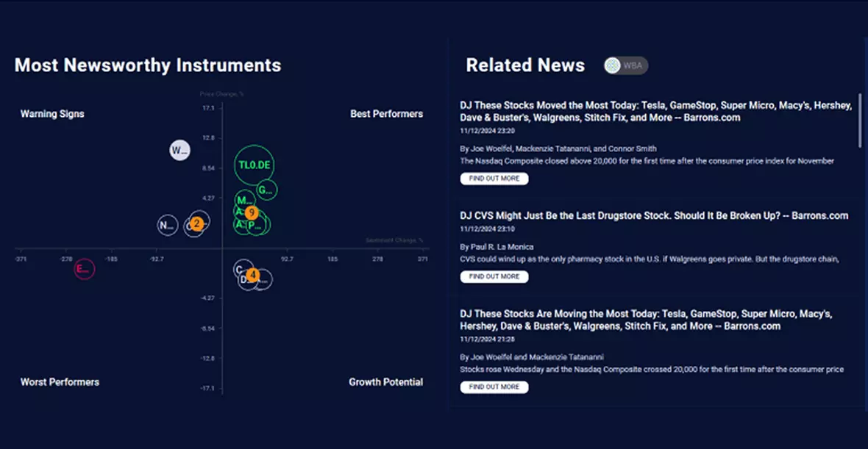
Task: Select the TL0.DE bubble on chart
Action: (255, 165)
